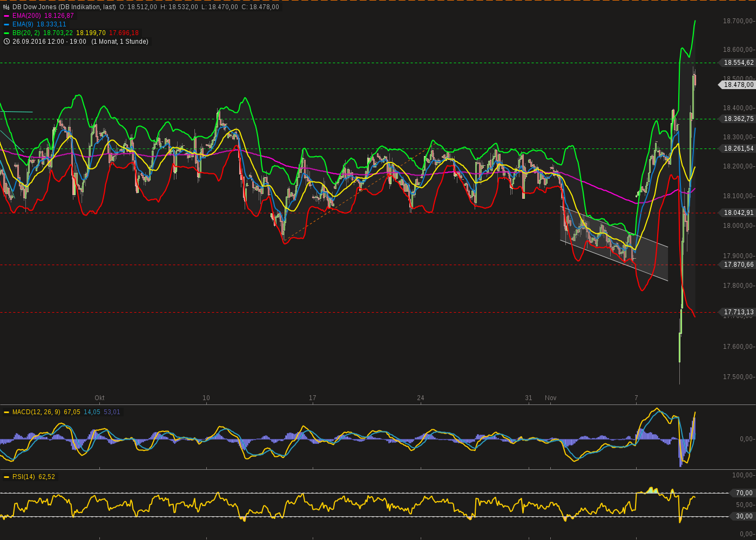
Task: Click the yellow MACD color marker
Action: pos(6,412)
